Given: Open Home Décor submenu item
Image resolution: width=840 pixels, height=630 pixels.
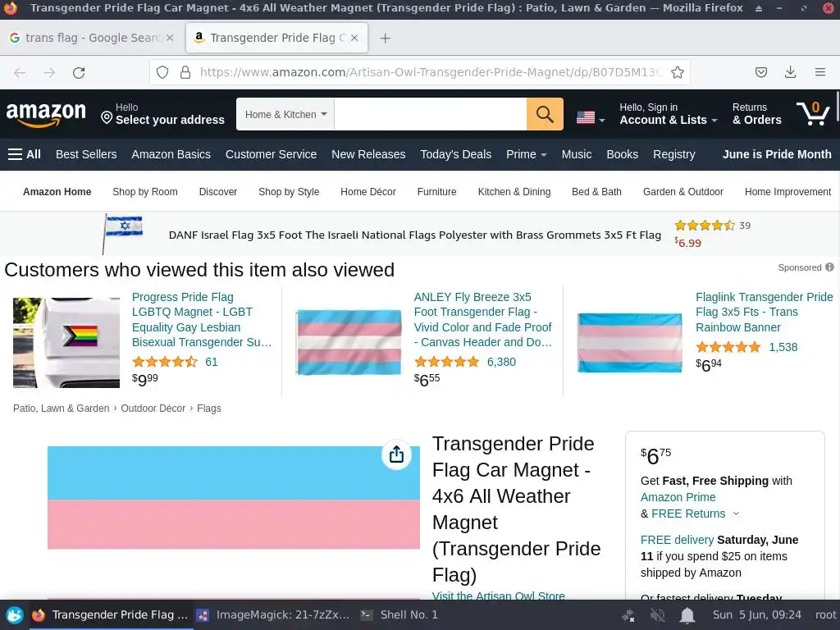Looking at the screenshot, I should click(368, 192).
